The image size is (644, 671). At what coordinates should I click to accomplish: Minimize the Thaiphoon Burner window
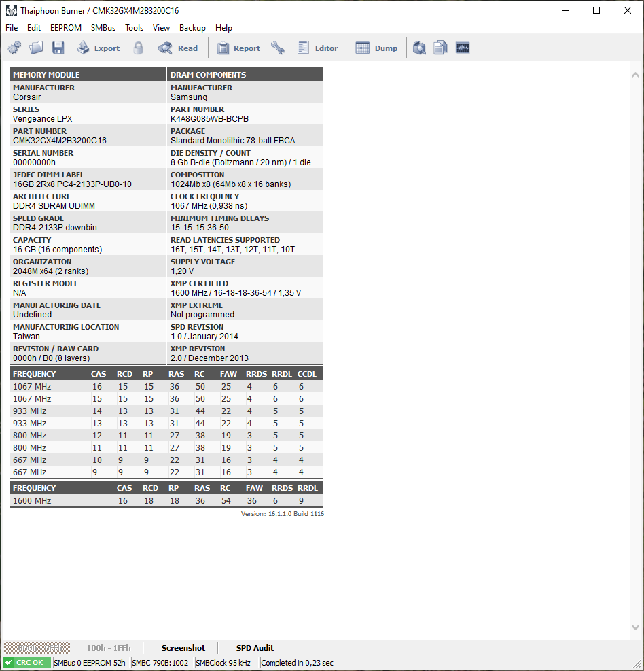(x=566, y=10)
